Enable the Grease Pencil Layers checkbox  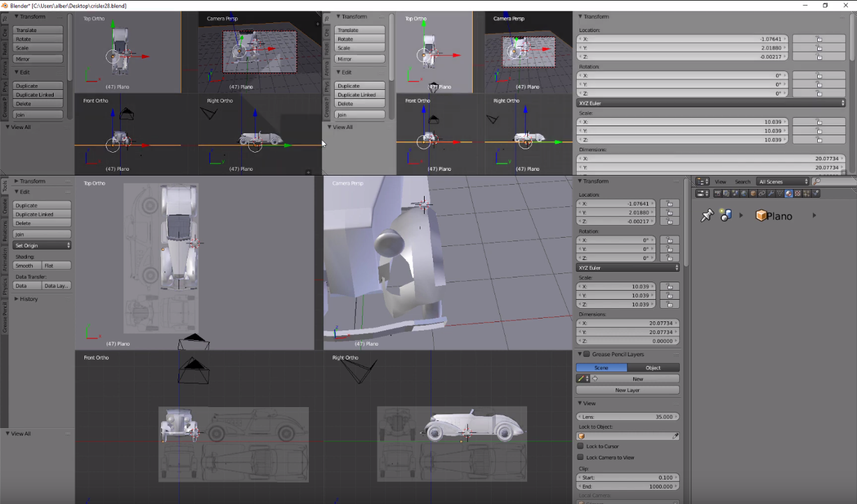[x=586, y=354]
